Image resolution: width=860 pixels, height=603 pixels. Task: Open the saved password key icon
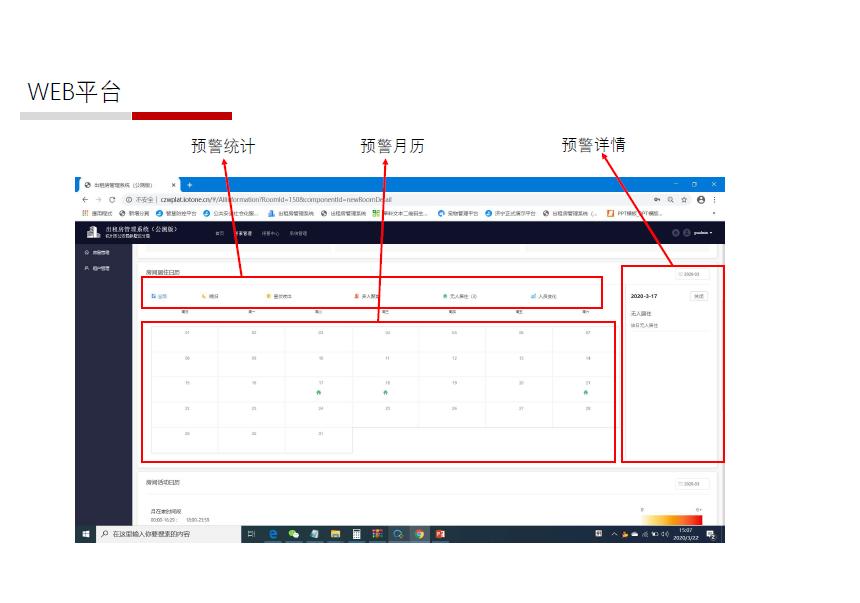(x=657, y=200)
